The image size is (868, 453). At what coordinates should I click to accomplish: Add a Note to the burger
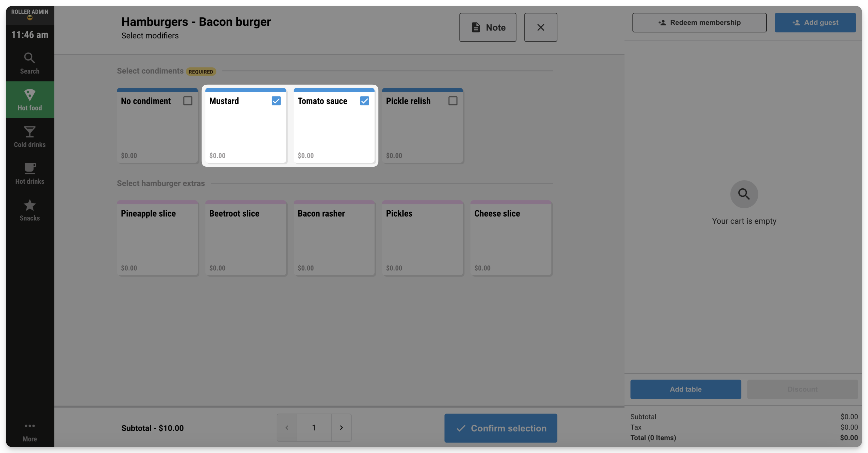point(488,27)
